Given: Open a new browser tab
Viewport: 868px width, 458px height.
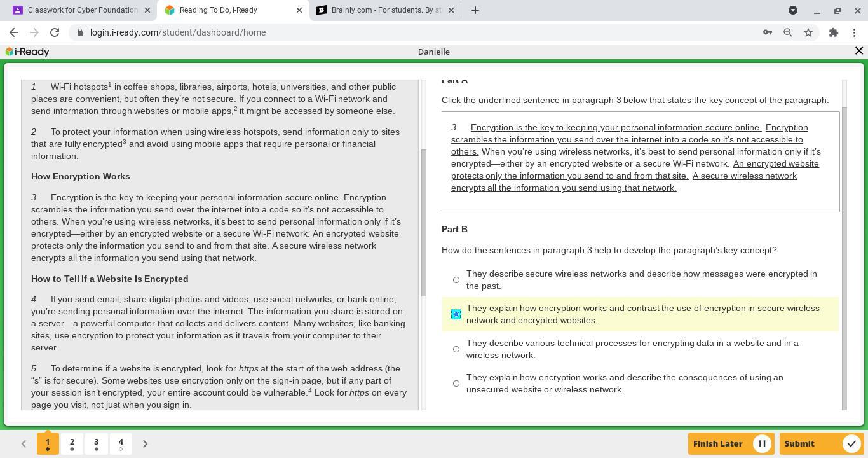Looking at the screenshot, I should pos(475,10).
